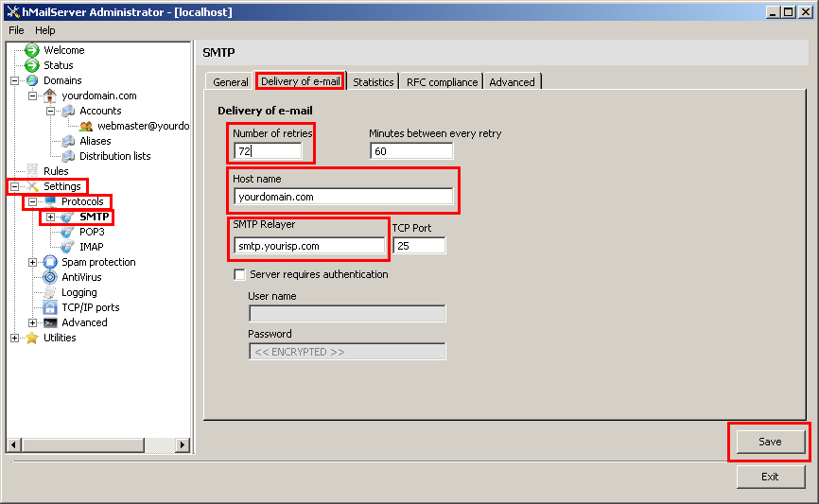The width and height of the screenshot is (819, 504).
Task: Click the TCP/IP ports lock icon
Action: coord(50,307)
